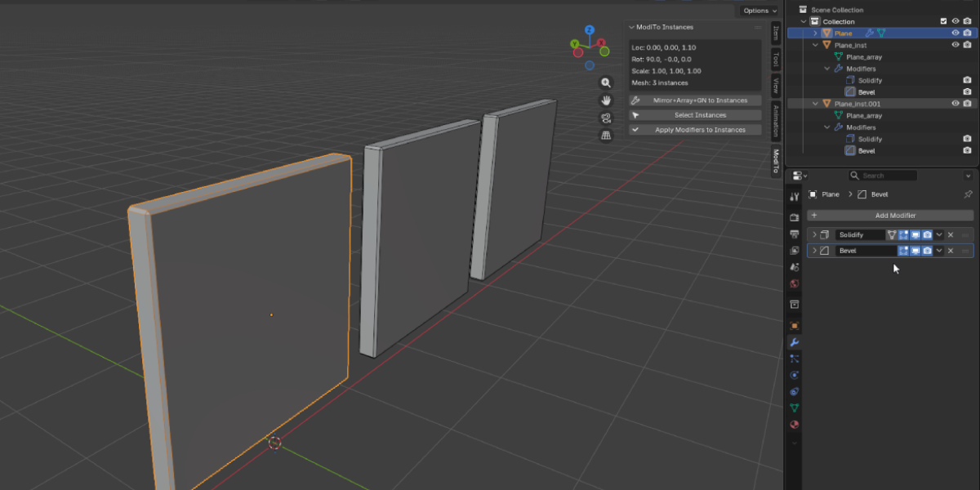Click the viewport zoom magnifier icon
The height and width of the screenshot is (490, 980).
pos(606,82)
